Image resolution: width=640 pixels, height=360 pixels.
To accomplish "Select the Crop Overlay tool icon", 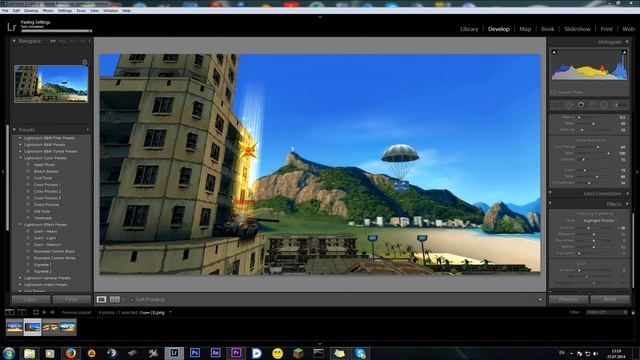I will coord(557,105).
